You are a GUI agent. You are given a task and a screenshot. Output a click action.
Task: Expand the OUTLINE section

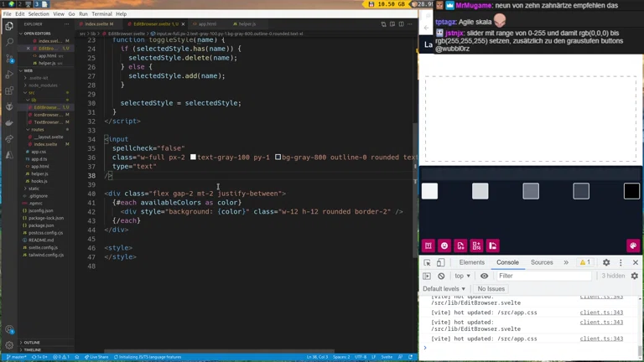tap(31, 342)
